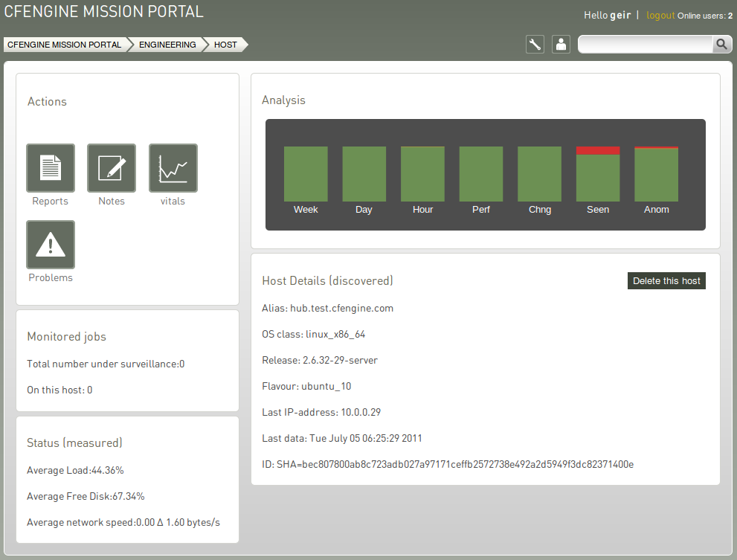Click the logout link
The width and height of the screenshot is (737, 560).
point(660,15)
